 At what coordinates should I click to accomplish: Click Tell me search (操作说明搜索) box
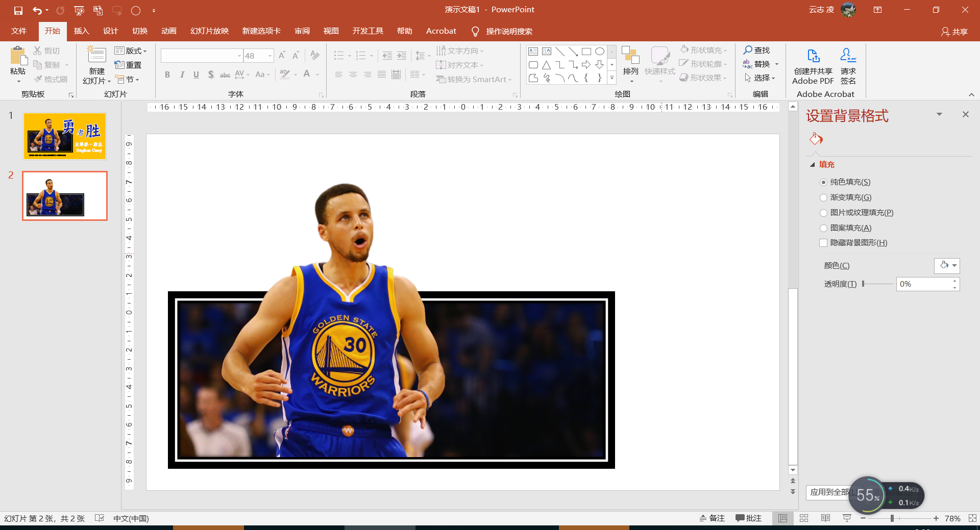coord(502,31)
